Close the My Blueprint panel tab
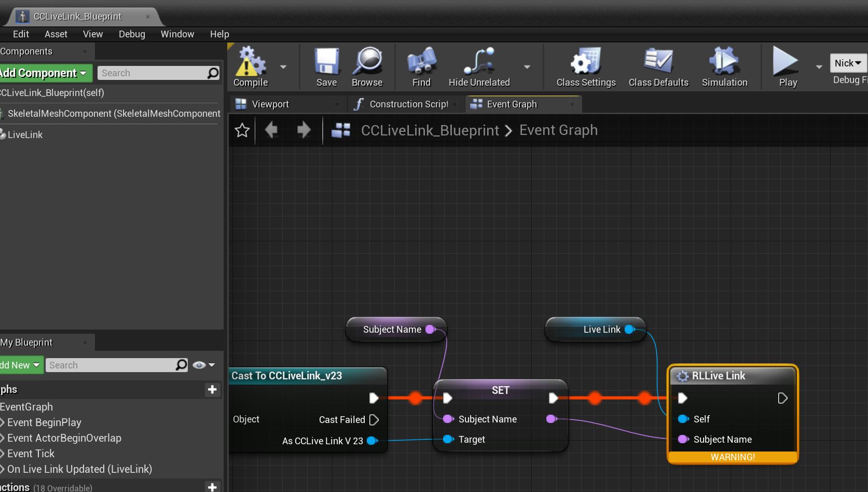Viewport: 868px width, 492px height. pos(85,343)
